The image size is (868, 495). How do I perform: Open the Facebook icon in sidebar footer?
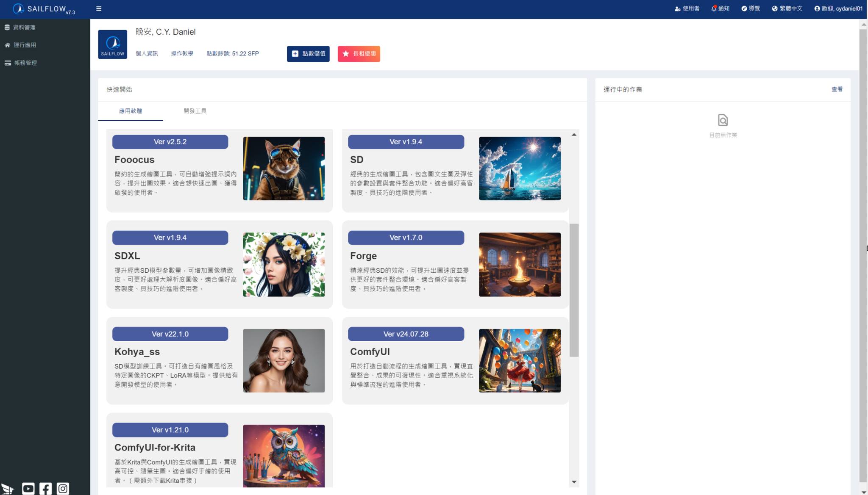[45, 489]
